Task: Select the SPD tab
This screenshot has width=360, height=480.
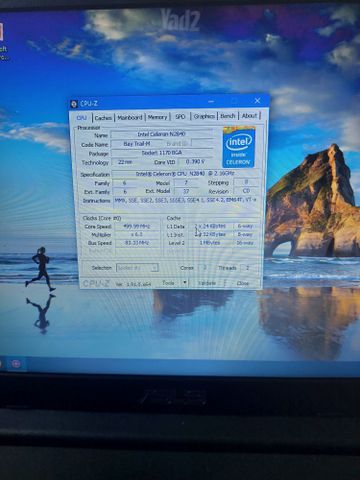Action: pos(180,117)
